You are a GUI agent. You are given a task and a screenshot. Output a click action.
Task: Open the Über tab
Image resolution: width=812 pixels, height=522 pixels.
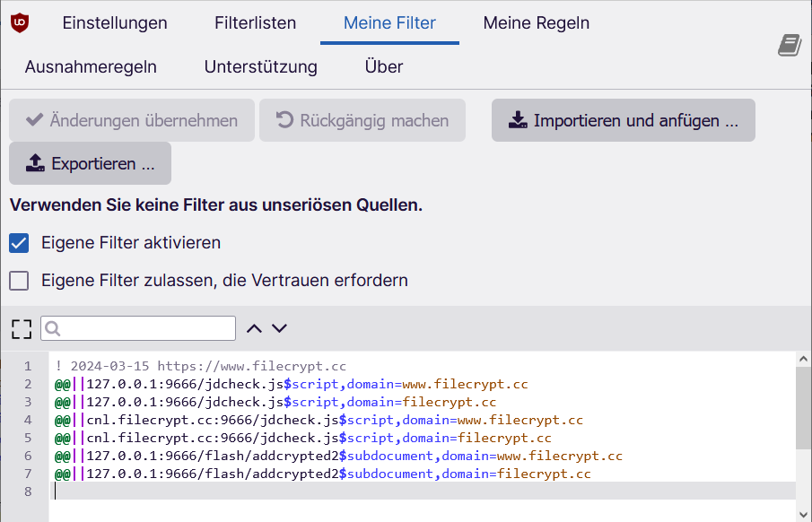(x=383, y=67)
